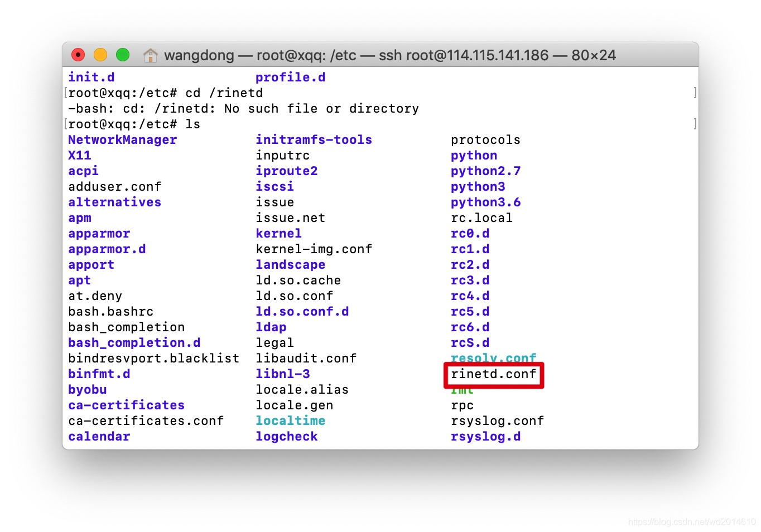The height and width of the screenshot is (532, 761).
Task: Click the apport directory name
Action: pos(91,265)
